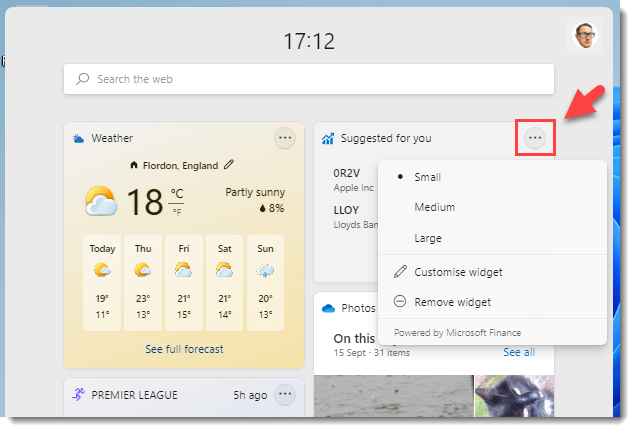Screen dimensions: 635x432
Task: Select the Thu forecast card
Action: click(143, 283)
